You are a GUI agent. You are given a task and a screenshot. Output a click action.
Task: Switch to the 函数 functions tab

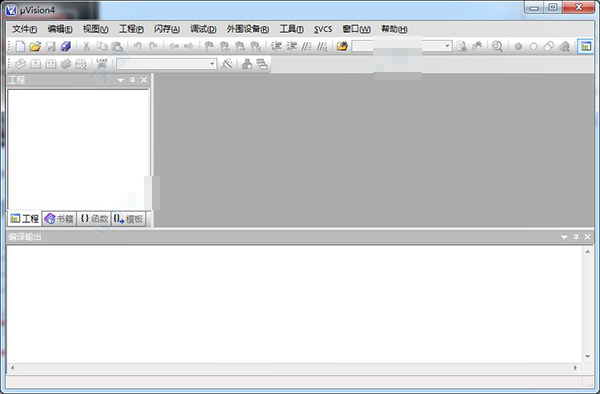click(94, 219)
